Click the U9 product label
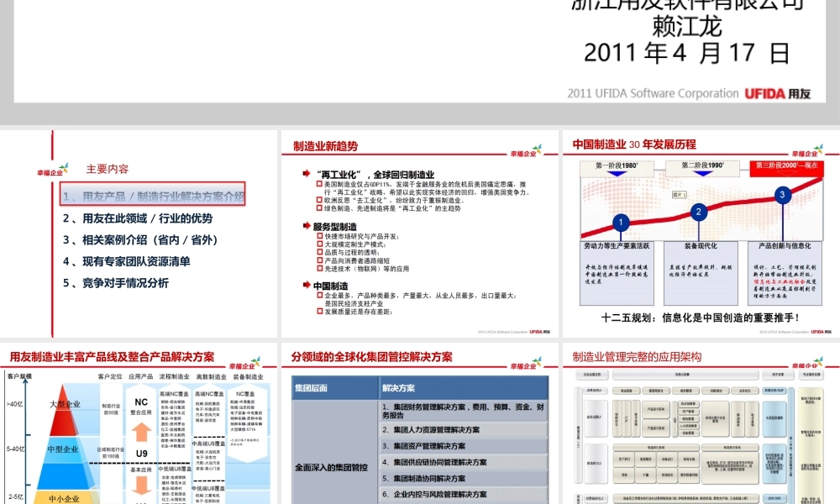This screenshot has height=504, width=840. click(x=141, y=454)
